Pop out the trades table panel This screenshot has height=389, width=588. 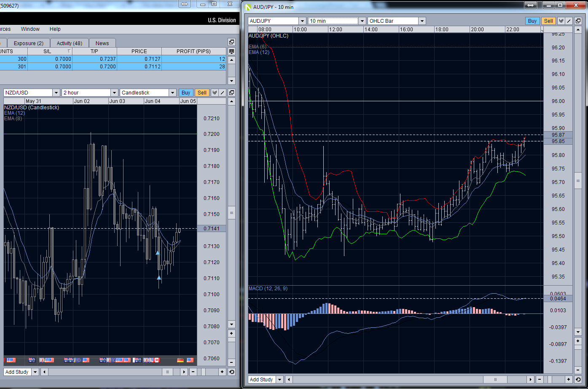(231, 42)
